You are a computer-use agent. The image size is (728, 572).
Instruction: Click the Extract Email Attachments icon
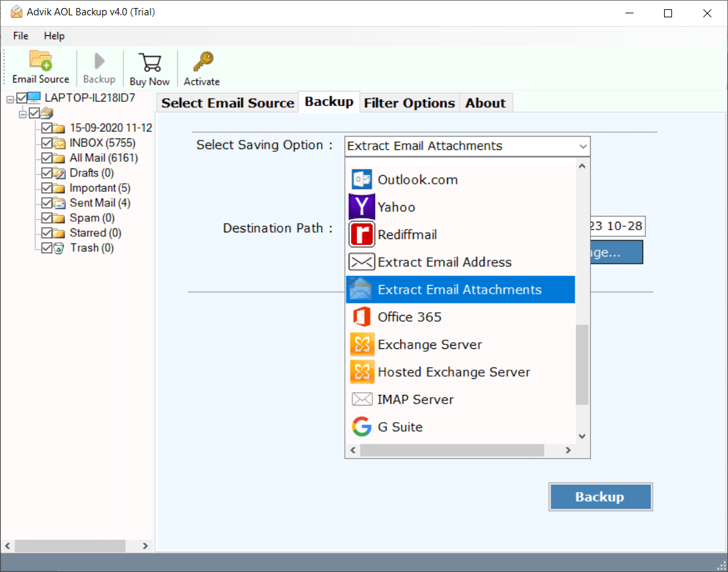[361, 289]
